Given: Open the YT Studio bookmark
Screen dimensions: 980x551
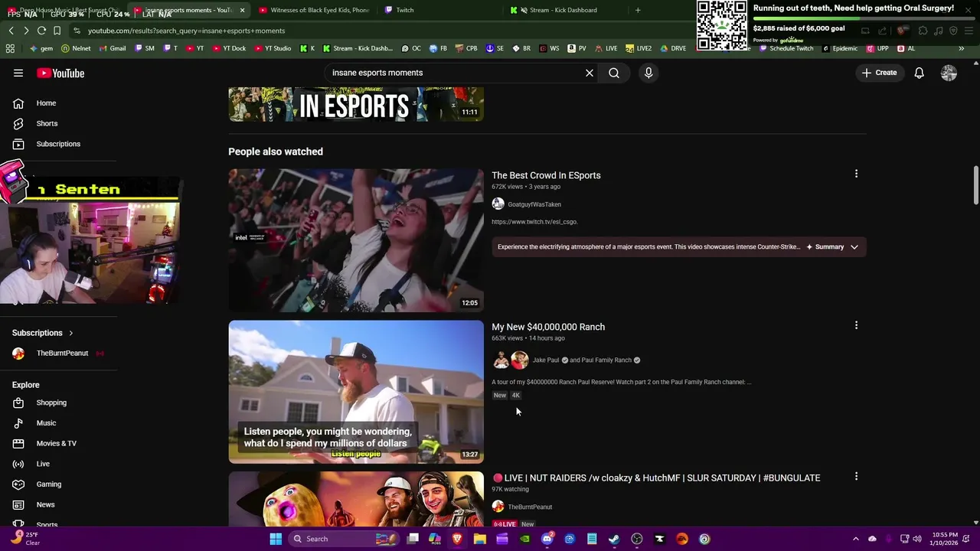Looking at the screenshot, I should click(272, 48).
